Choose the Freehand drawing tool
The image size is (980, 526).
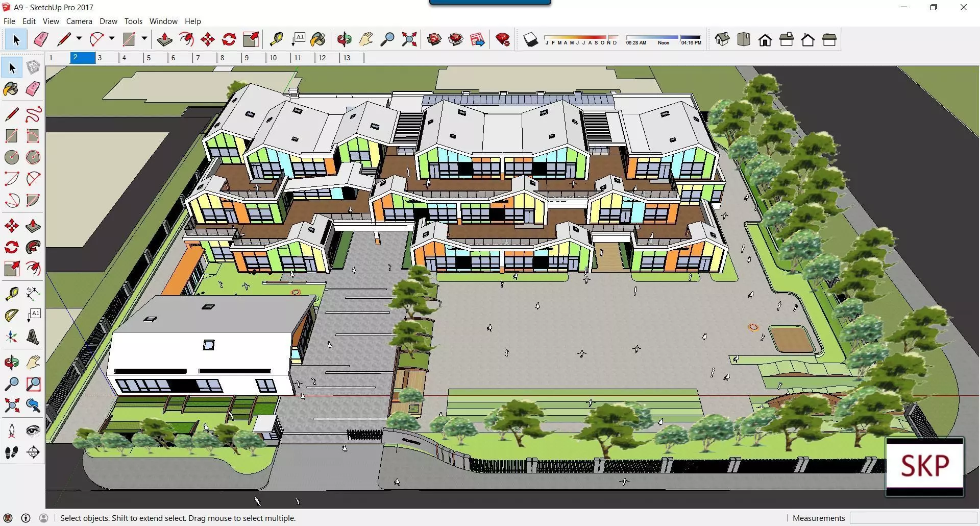coord(33,114)
